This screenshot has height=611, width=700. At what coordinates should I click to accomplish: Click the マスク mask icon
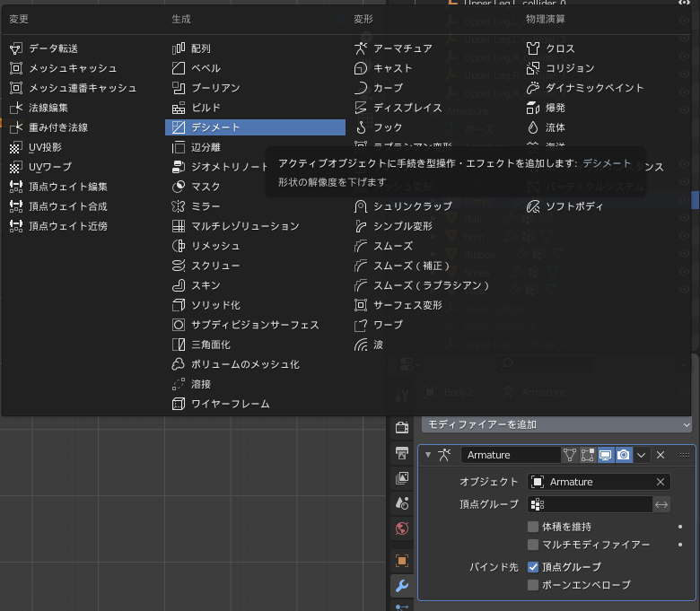[x=178, y=187]
